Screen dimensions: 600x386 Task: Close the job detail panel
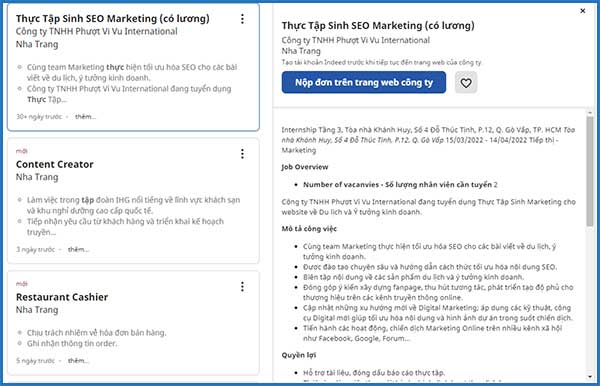point(582,11)
